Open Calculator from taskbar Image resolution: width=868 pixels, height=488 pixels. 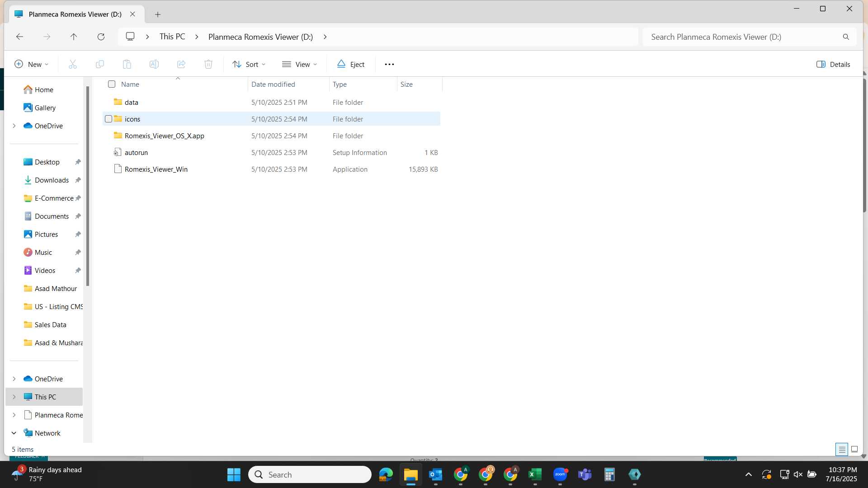coord(609,474)
